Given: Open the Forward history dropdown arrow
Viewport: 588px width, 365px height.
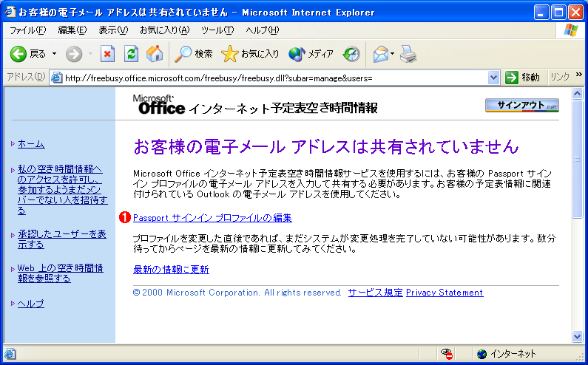Looking at the screenshot, I should point(90,54).
